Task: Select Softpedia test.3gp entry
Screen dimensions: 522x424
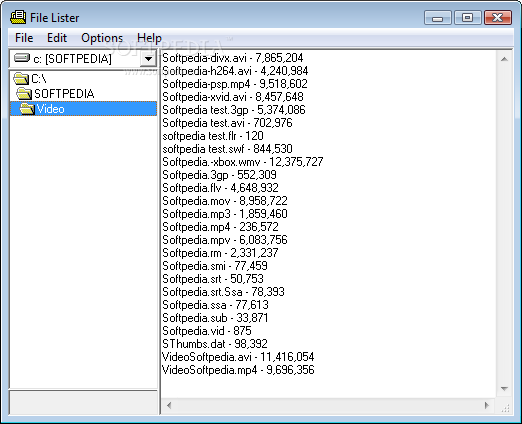Action: point(234,110)
